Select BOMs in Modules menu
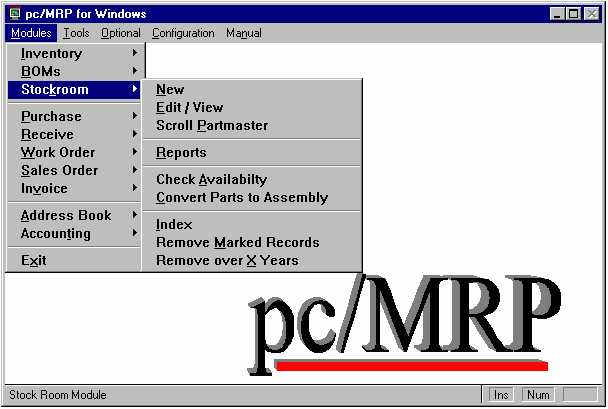Screen dimensions: 608x409 [74, 71]
